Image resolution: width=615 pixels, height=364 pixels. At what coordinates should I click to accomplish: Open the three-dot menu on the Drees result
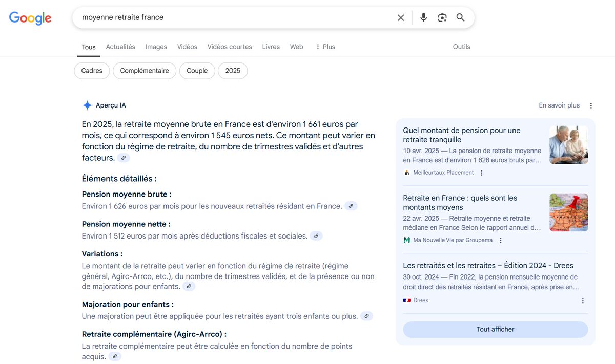point(582,301)
